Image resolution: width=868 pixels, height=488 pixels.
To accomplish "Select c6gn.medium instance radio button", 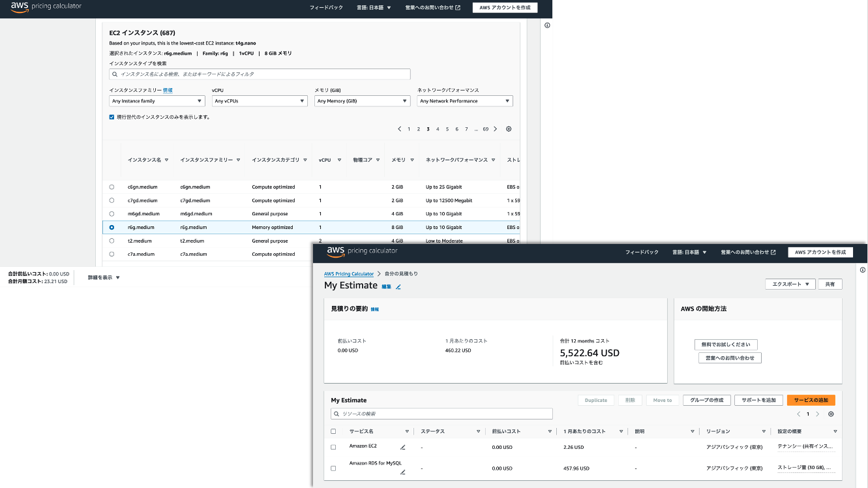I will (112, 187).
